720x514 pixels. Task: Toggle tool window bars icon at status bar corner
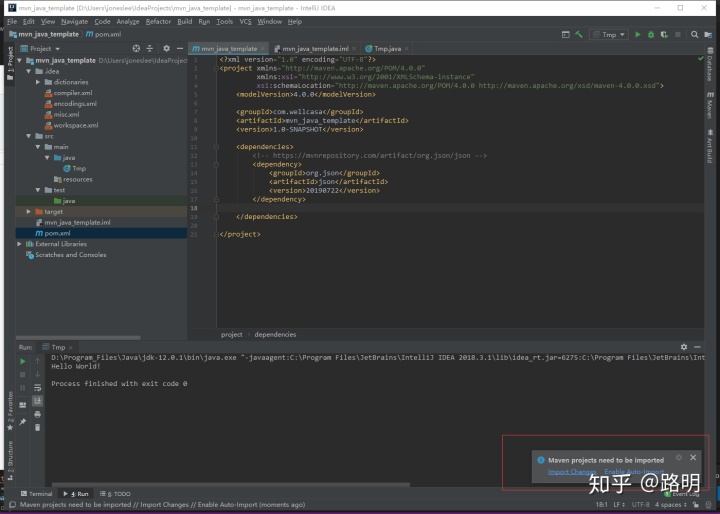[12, 504]
